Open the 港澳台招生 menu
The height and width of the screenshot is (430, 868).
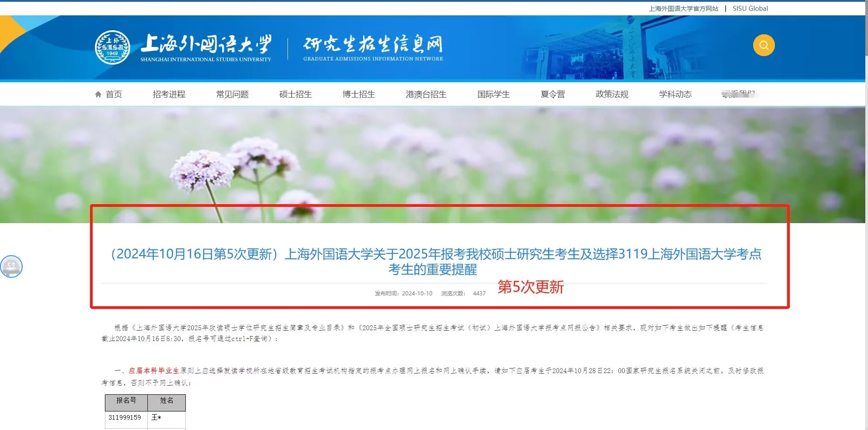tap(425, 94)
